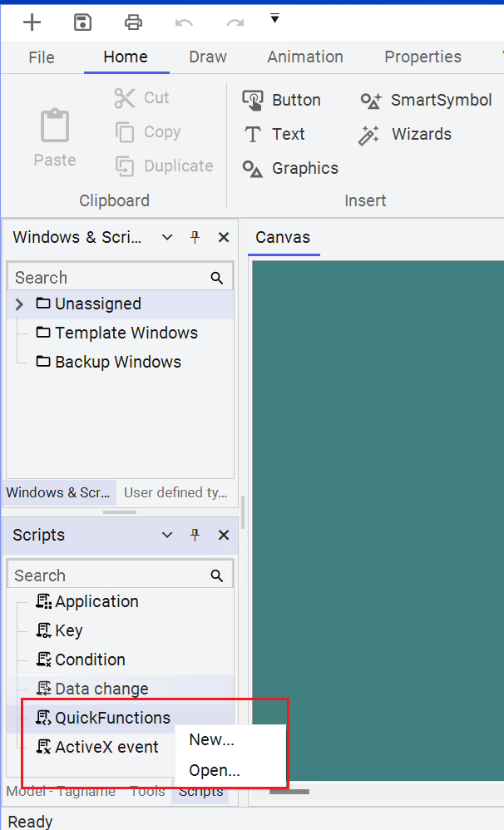The width and height of the screenshot is (504, 830).
Task: Open the File menu tab
Action: tap(42, 57)
